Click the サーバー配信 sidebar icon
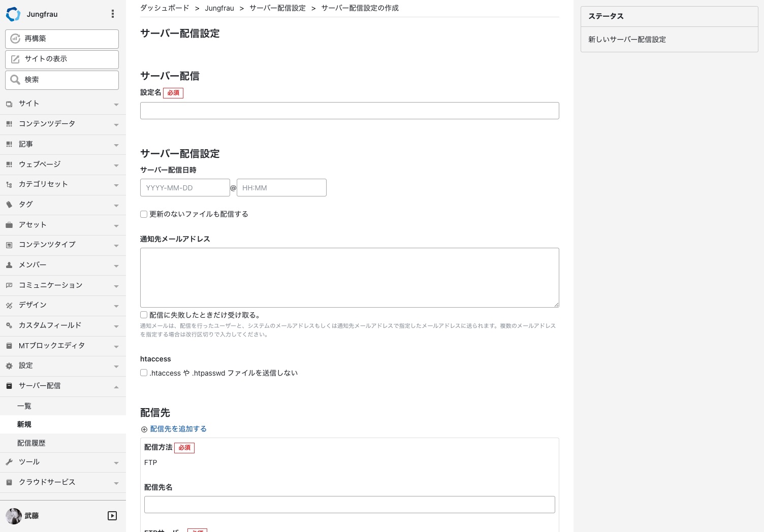 coord(9,386)
